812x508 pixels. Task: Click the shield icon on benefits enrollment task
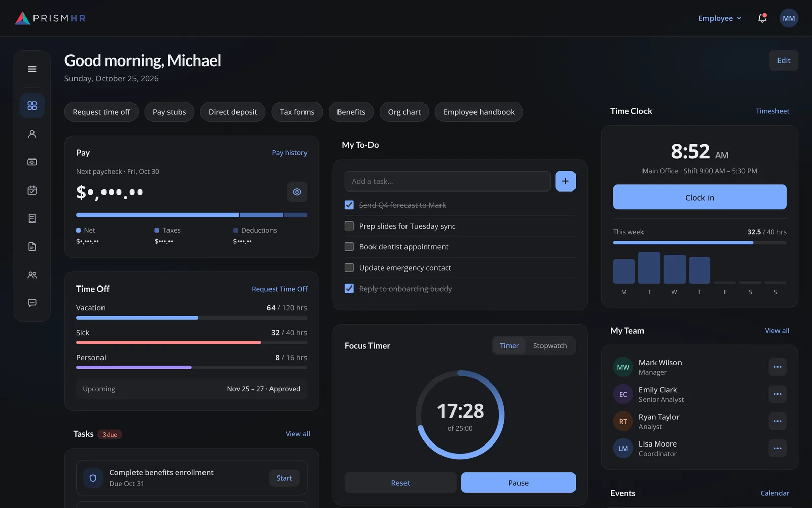tap(93, 478)
